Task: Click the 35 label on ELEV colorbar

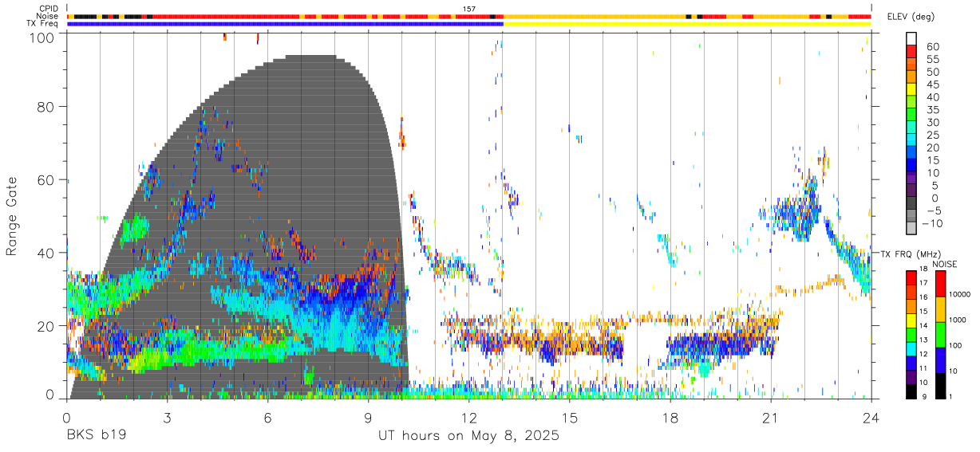Action: (933, 109)
